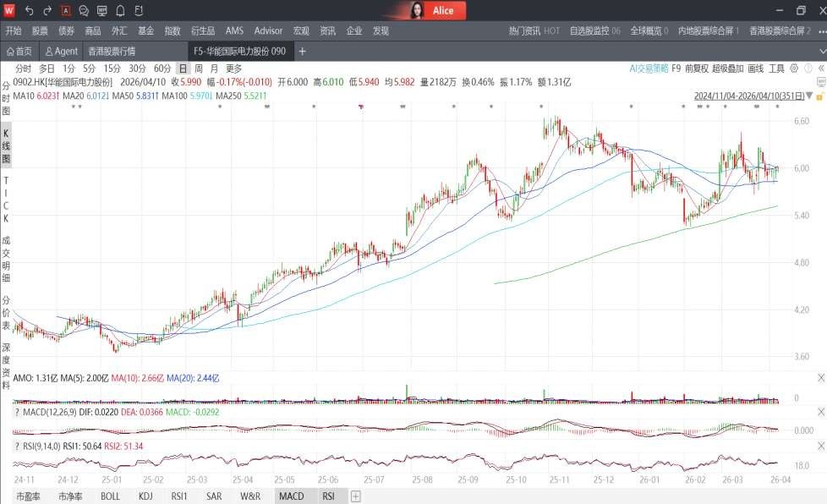Open the 衍生品 menu
Viewport: 827px width, 504px height.
pyautogui.click(x=204, y=30)
